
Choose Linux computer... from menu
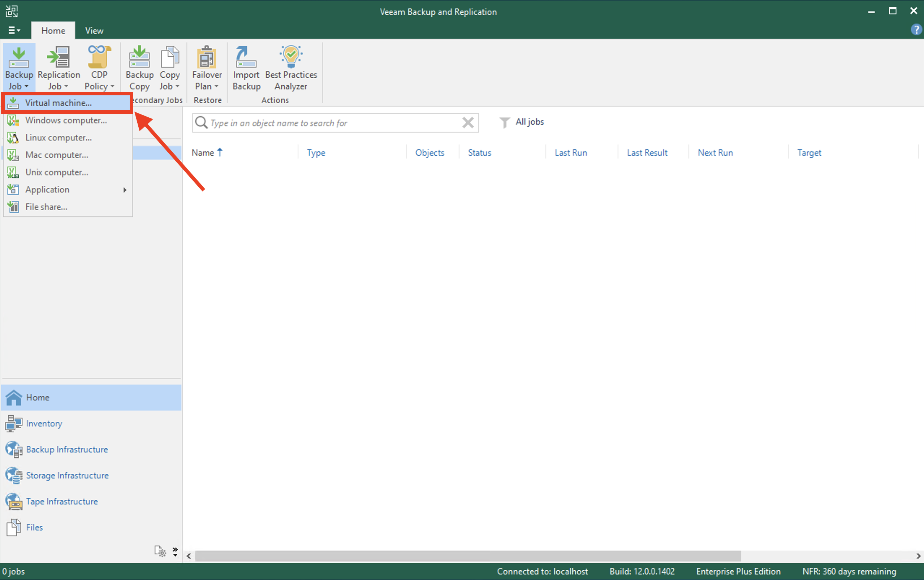click(68, 137)
